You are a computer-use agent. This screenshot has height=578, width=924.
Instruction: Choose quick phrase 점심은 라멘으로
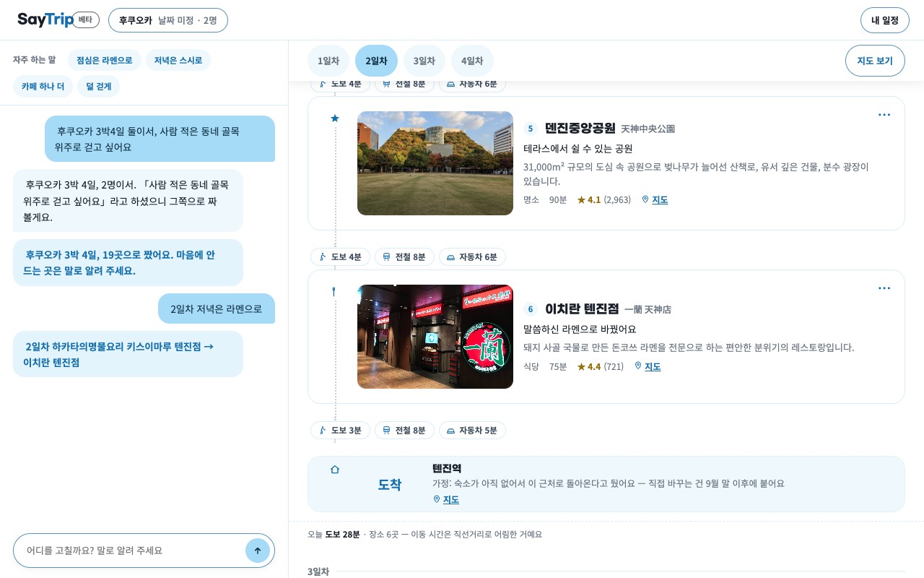105,60
